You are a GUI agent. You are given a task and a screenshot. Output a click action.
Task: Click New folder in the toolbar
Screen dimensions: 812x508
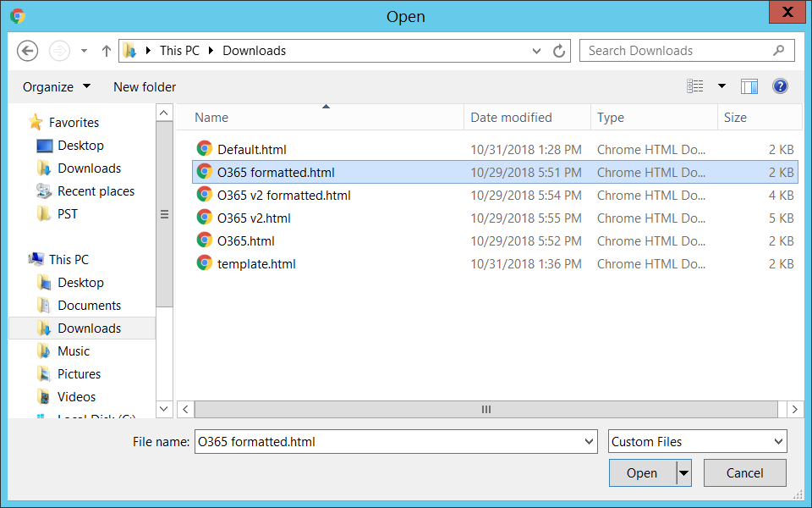click(145, 86)
